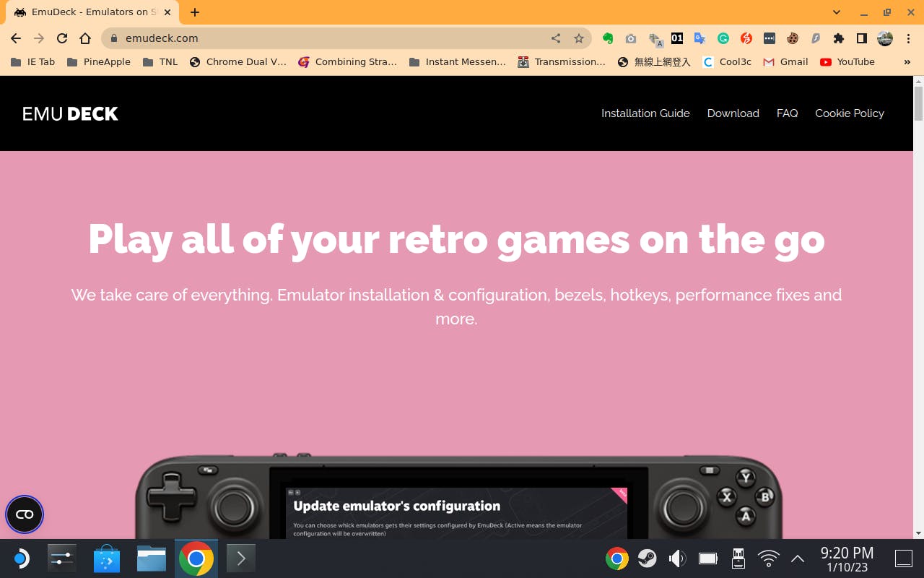Click the share icon in address bar
The image size is (924, 578).
(x=556, y=38)
